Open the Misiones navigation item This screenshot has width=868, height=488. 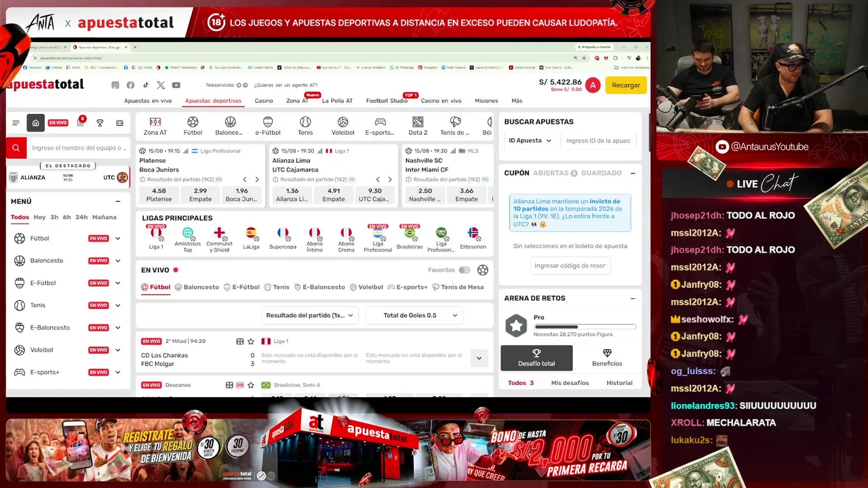point(486,101)
